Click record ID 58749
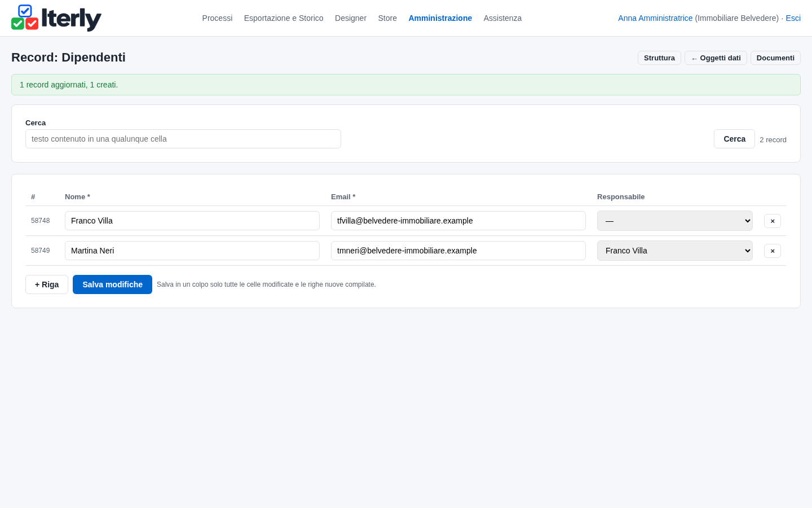This screenshot has width=812, height=508. 40,251
